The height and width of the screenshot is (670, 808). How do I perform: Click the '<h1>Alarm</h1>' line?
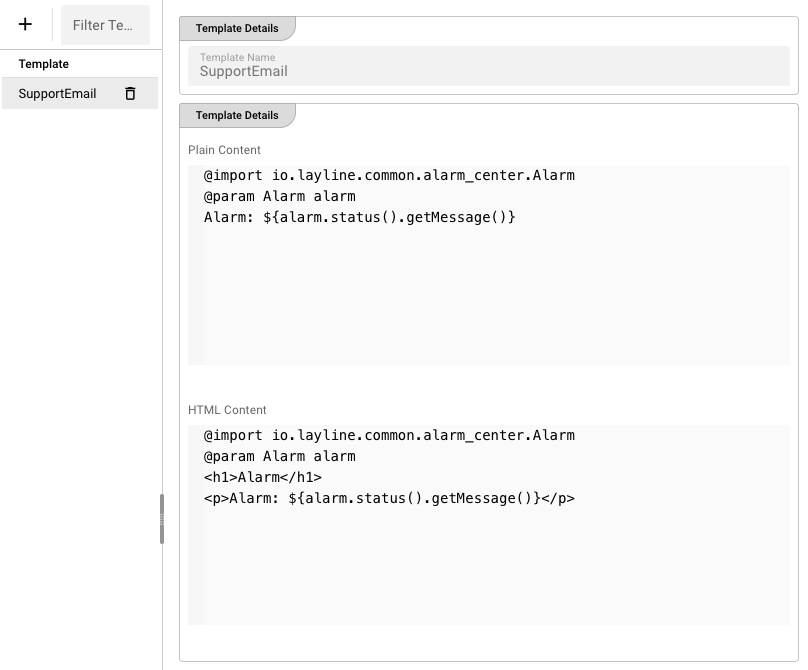click(x=263, y=477)
